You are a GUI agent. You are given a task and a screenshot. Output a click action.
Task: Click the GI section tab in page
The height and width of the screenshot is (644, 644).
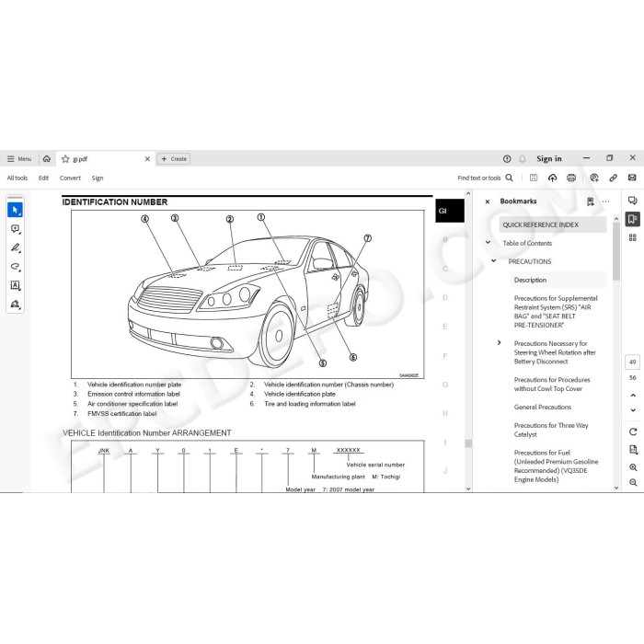tap(450, 211)
